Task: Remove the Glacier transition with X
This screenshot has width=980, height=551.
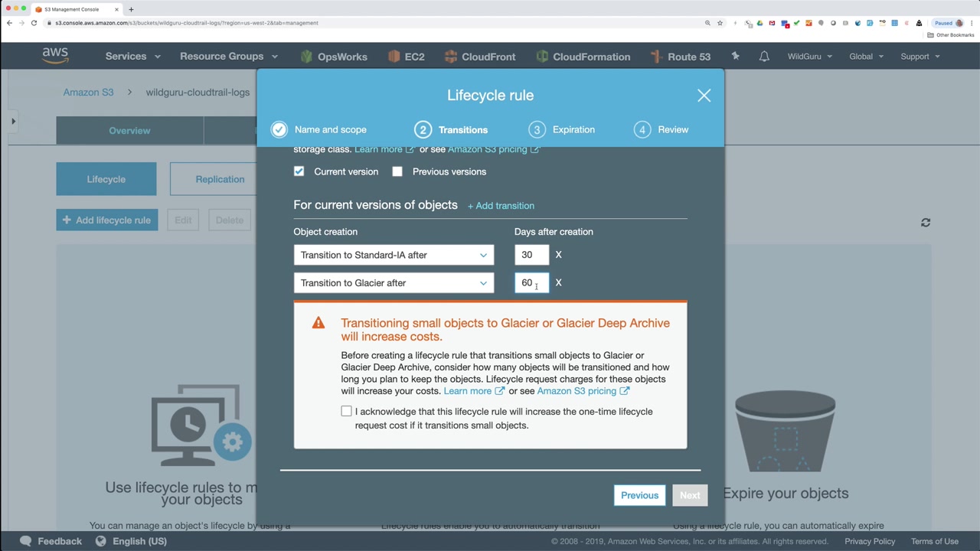Action: click(558, 283)
